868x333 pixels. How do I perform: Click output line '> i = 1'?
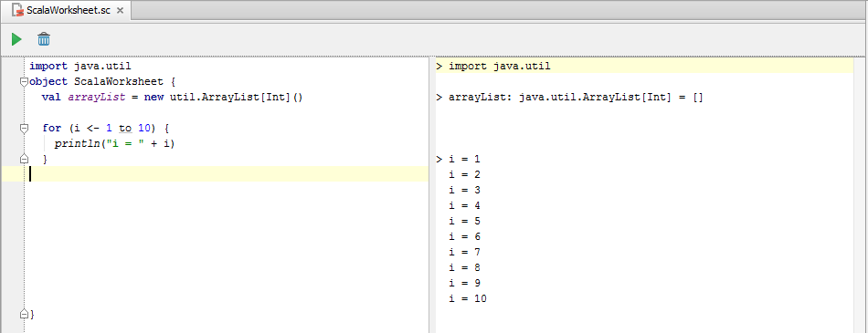click(x=459, y=160)
